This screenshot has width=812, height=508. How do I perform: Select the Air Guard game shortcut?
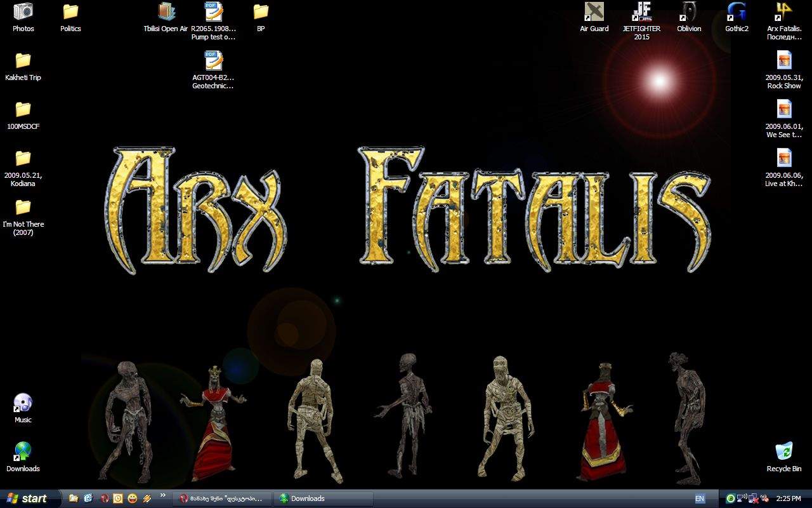pos(594,12)
